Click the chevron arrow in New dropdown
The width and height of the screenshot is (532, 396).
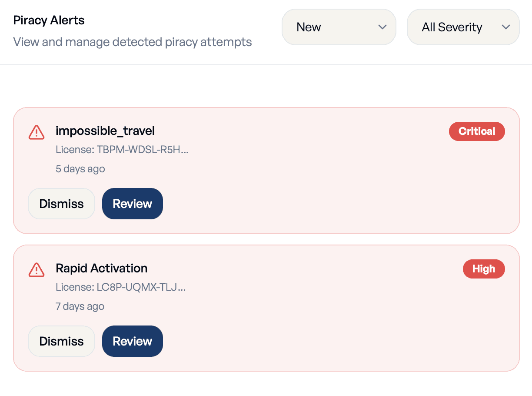(x=382, y=27)
